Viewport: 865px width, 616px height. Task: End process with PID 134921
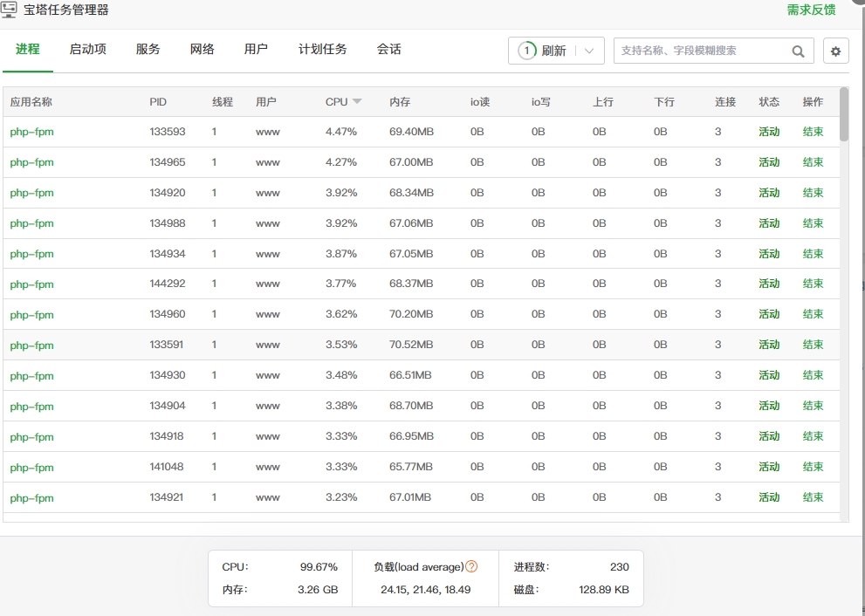(x=813, y=496)
